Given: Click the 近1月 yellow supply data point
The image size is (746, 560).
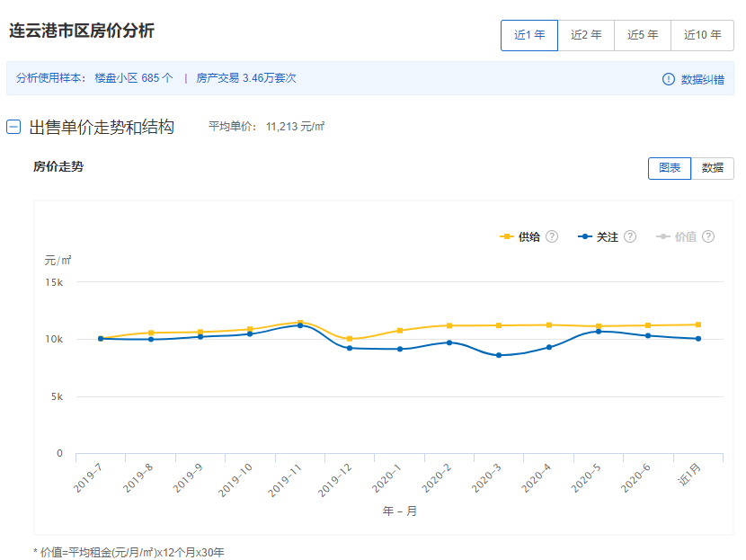Looking at the screenshot, I should [x=698, y=324].
